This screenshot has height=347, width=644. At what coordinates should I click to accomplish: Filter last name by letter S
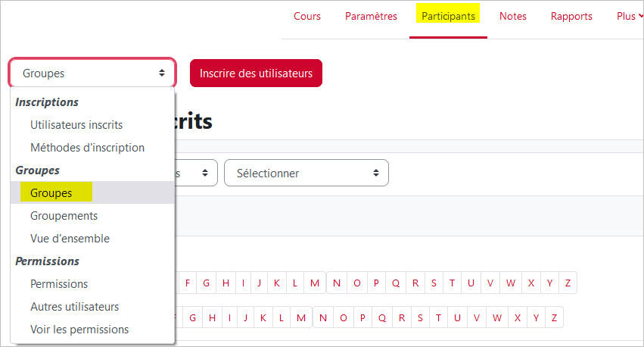point(420,317)
